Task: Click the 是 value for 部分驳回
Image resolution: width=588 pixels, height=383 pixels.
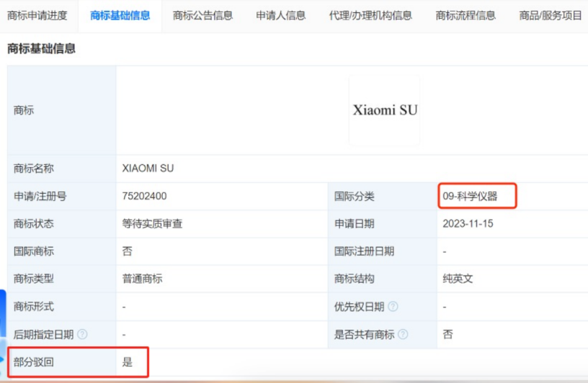Action: click(x=127, y=362)
